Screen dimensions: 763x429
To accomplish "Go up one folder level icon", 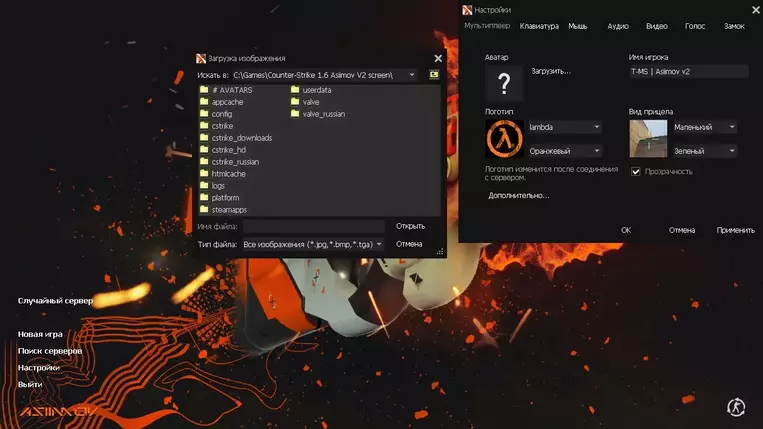I will point(434,74).
